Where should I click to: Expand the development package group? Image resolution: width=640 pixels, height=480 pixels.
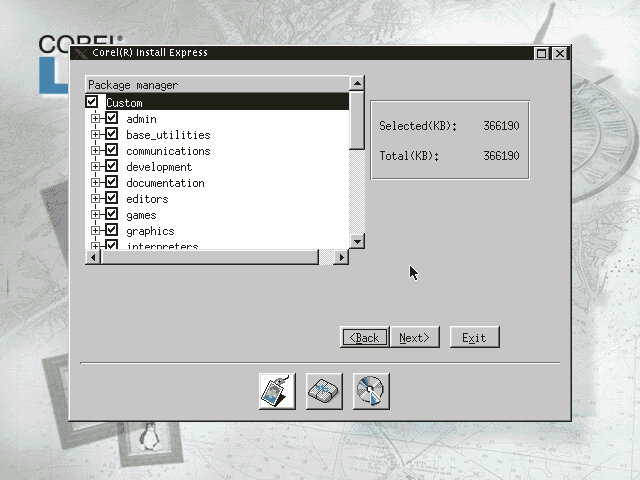[96, 167]
